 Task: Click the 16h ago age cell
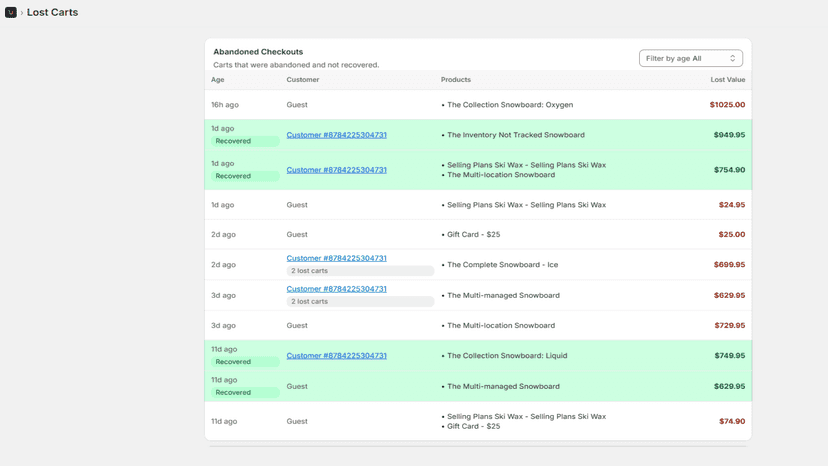(x=225, y=105)
